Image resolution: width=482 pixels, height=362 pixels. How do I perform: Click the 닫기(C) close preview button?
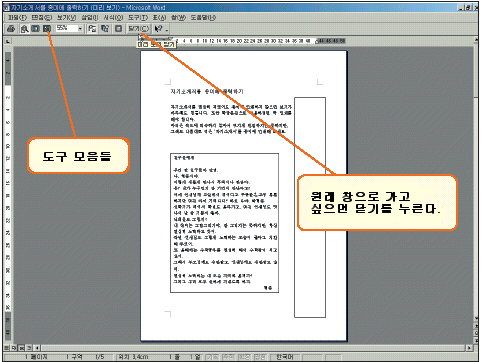click(139, 29)
